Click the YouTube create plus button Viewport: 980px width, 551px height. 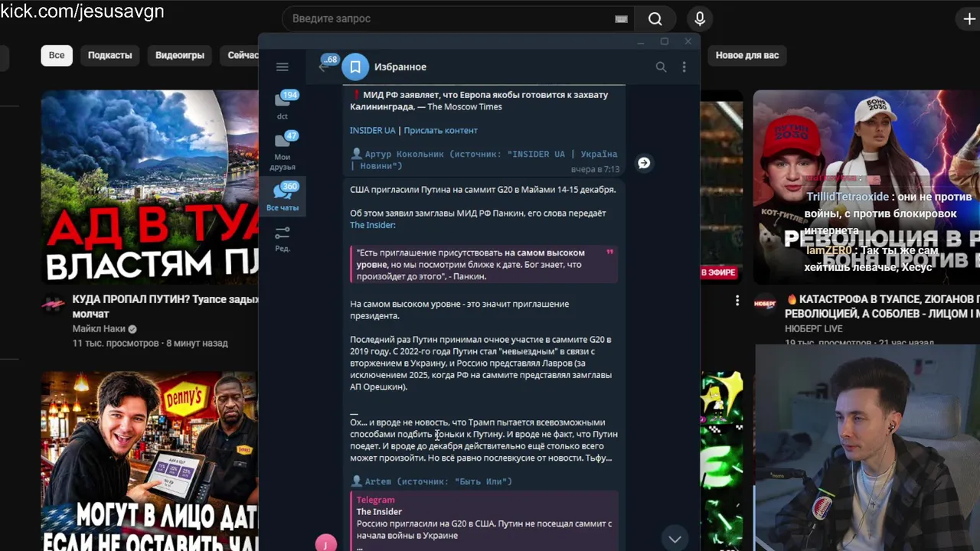pos(969,18)
